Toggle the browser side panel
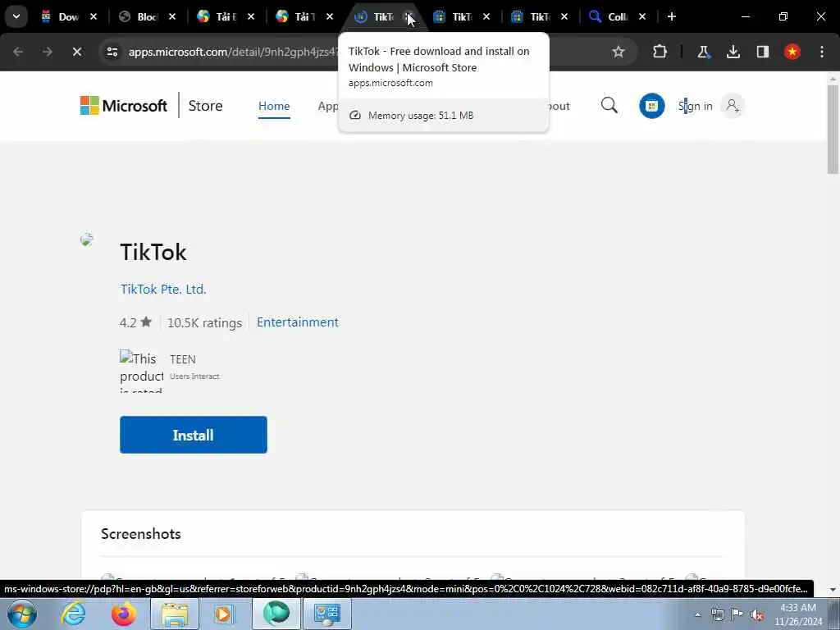 point(762,52)
